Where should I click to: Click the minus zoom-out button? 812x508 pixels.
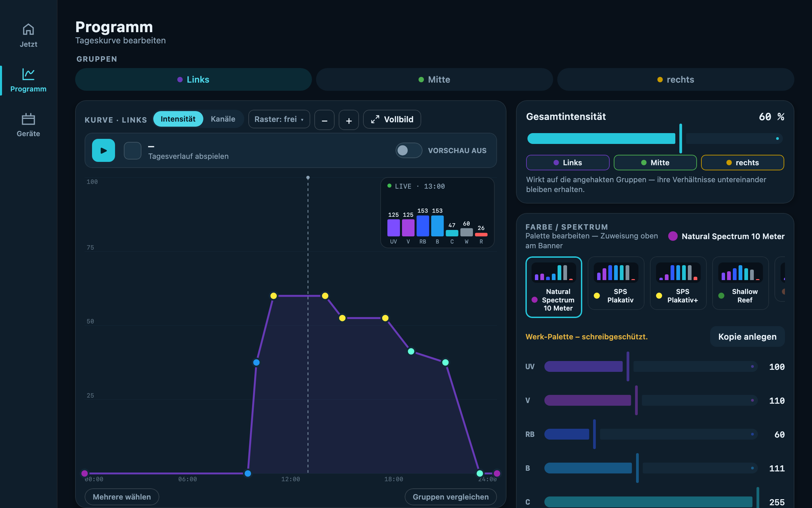click(x=324, y=120)
